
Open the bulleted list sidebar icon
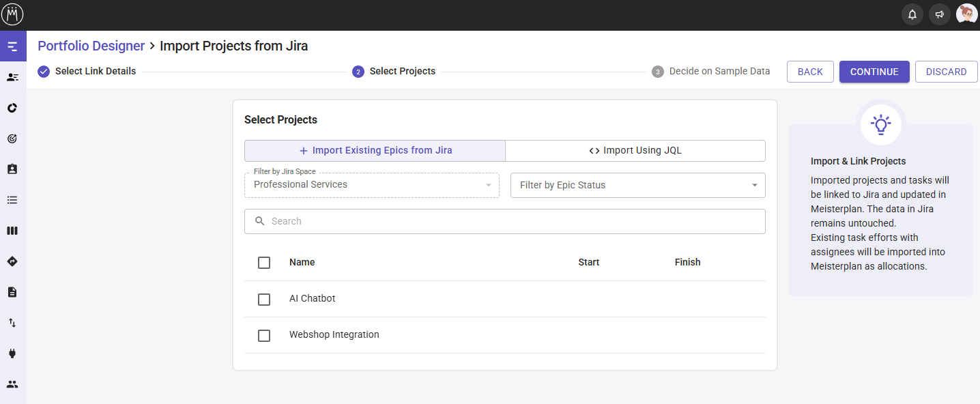point(12,200)
